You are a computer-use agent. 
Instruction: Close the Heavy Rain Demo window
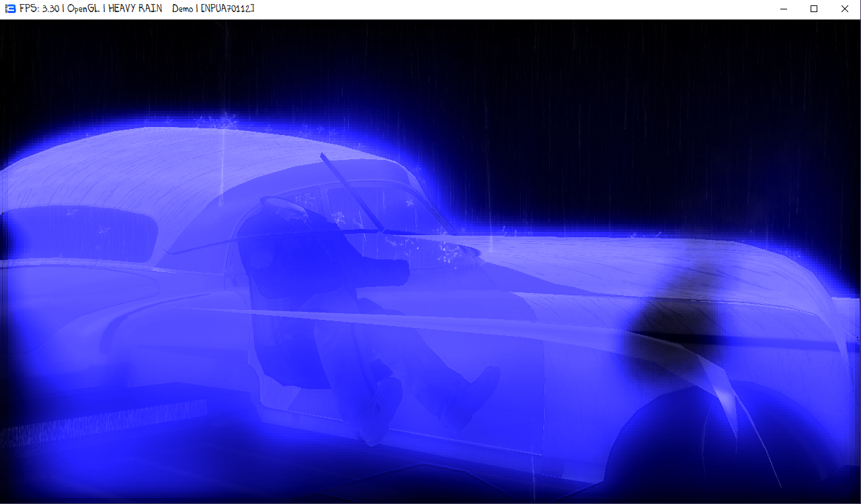click(845, 9)
